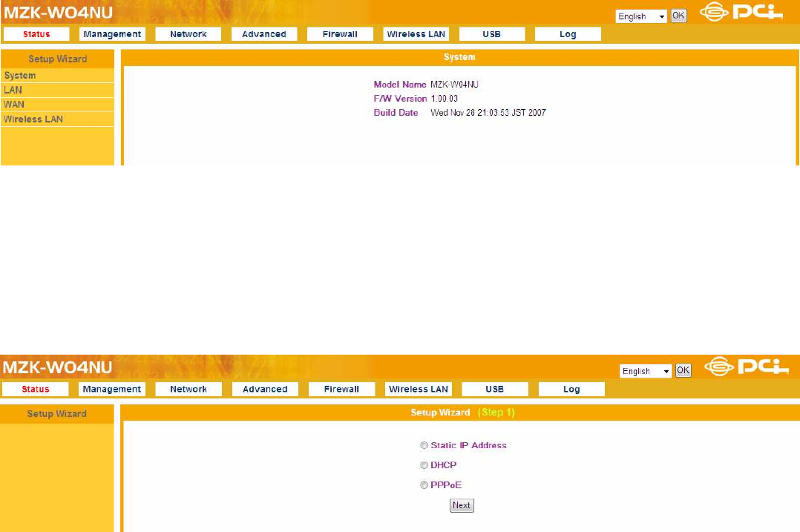
Task: Click Build Date value text
Action: coord(488,113)
